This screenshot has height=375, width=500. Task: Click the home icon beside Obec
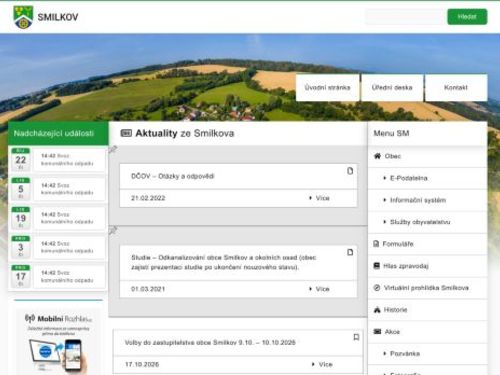pyautogui.click(x=377, y=156)
